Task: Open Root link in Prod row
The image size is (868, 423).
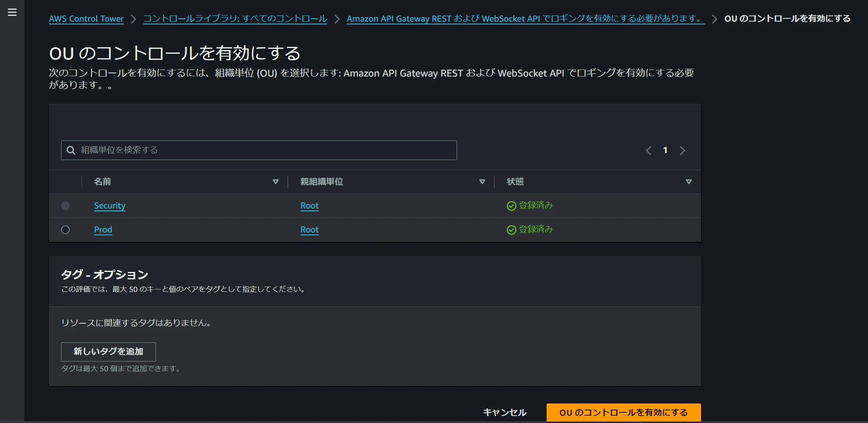Action: 309,230
